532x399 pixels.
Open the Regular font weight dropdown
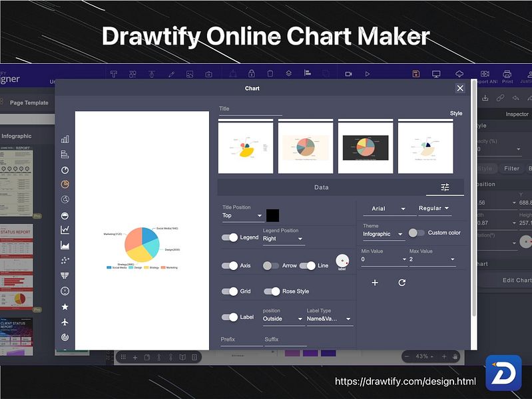tap(434, 209)
